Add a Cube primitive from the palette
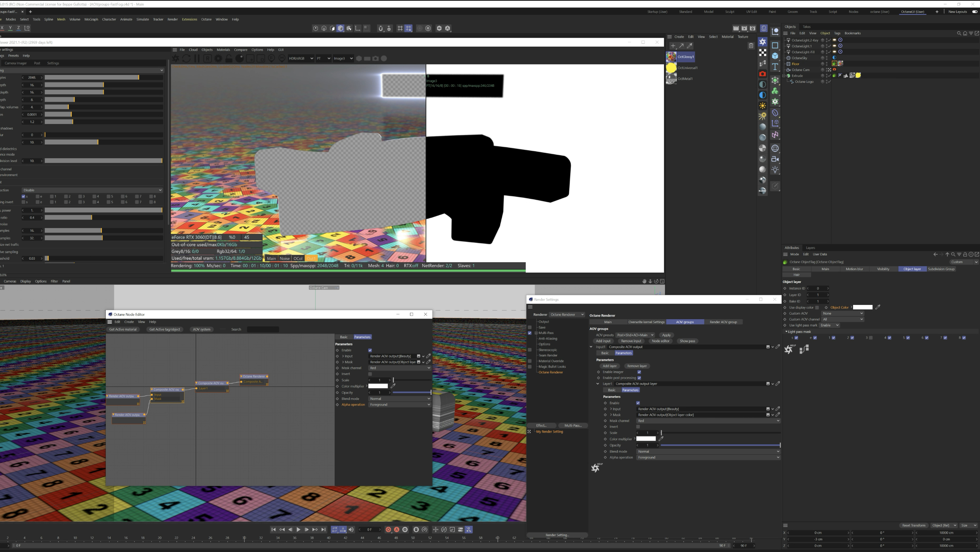 pyautogui.click(x=775, y=56)
